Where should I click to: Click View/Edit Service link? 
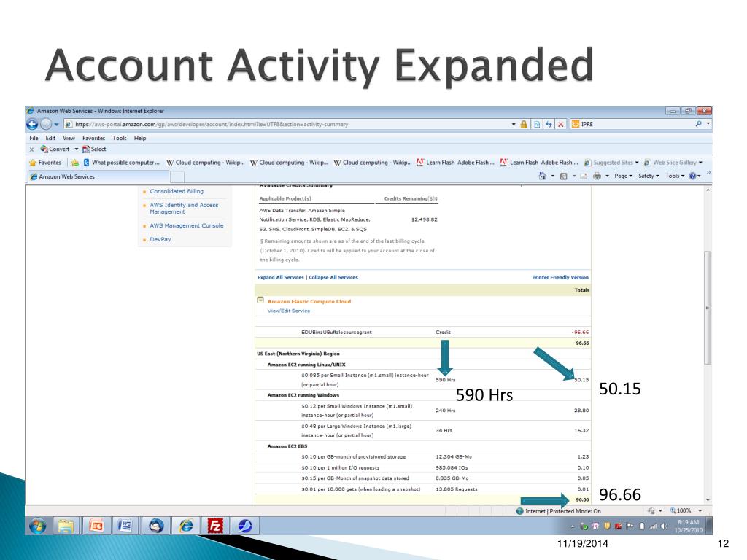pos(289,311)
